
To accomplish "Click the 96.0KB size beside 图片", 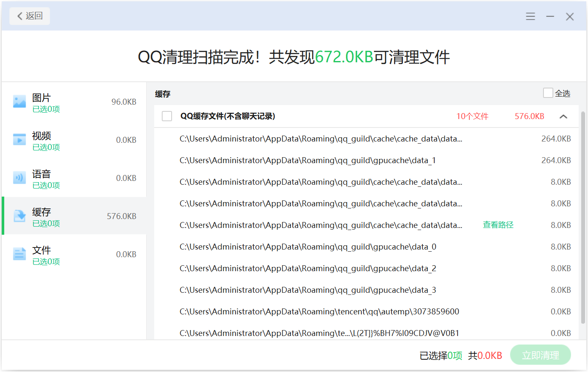I will (x=124, y=102).
